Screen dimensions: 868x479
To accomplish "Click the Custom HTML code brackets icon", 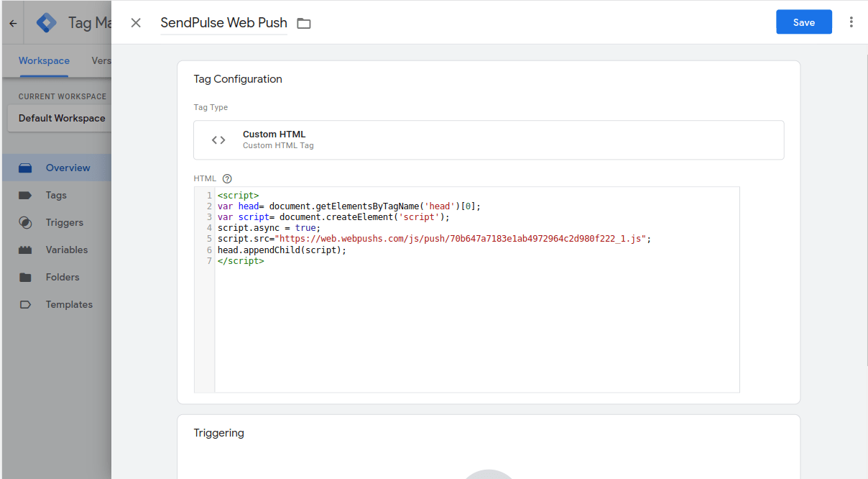I will [218, 140].
